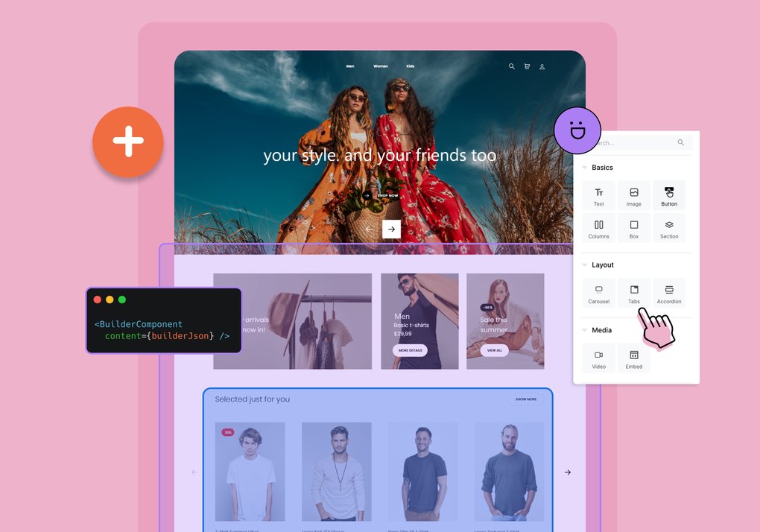Insert the Section block

(x=669, y=228)
